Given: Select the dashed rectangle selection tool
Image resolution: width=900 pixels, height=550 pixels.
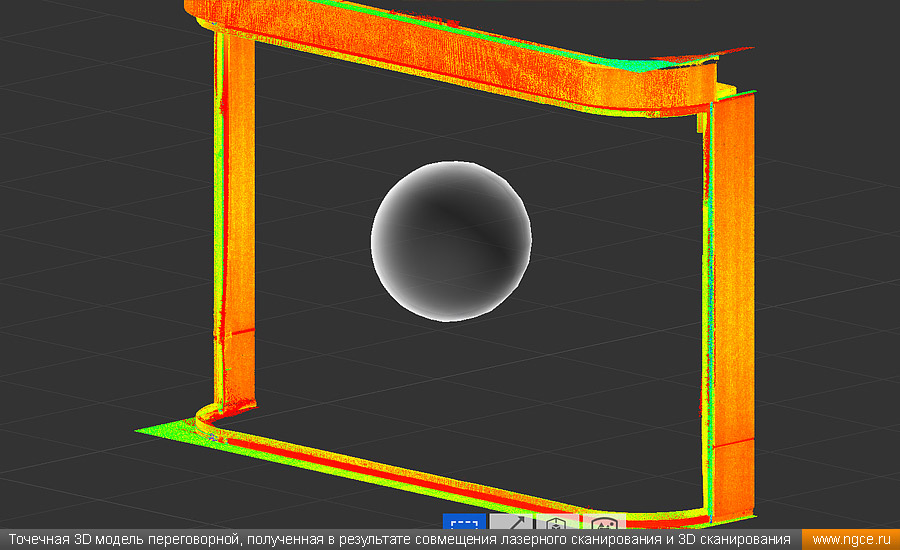Looking at the screenshot, I should [464, 522].
